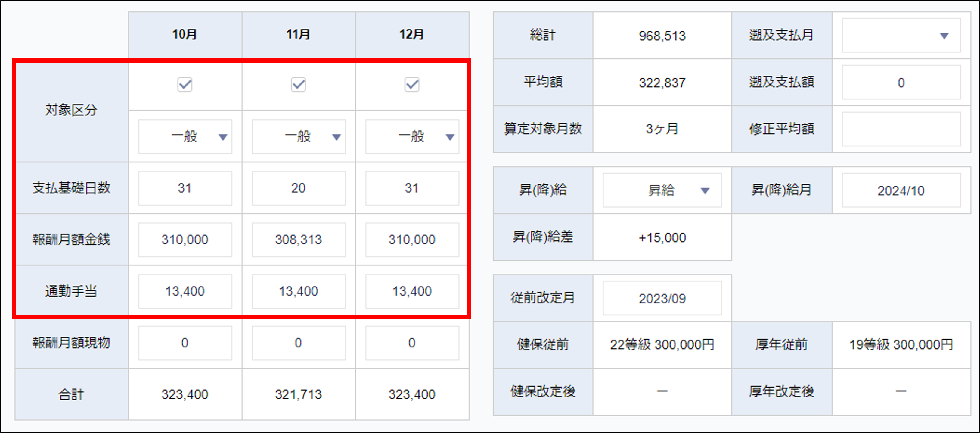Uncheck the 12月 対象区分 checkbox
The image size is (980, 433).
click(x=412, y=85)
